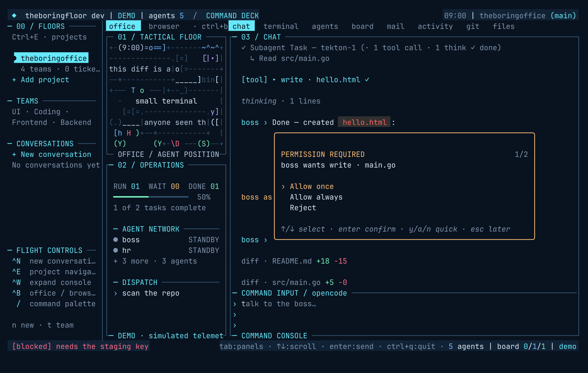
Task: Open the chat tab
Action: point(241,26)
